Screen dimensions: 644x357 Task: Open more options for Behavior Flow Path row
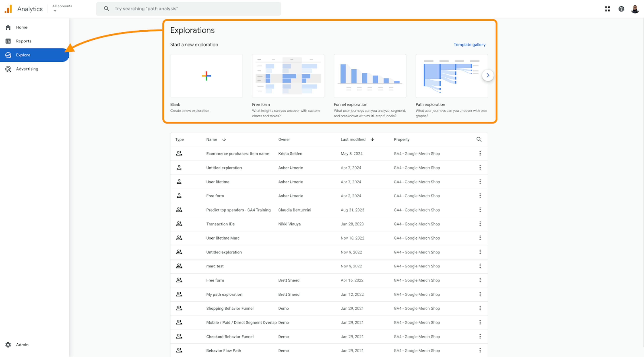(480, 350)
